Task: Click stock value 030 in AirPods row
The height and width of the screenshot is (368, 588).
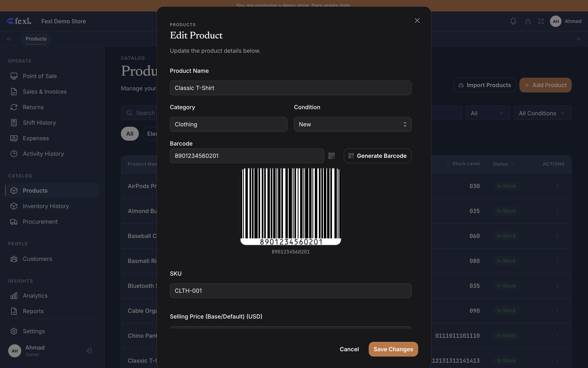Action: click(x=474, y=186)
